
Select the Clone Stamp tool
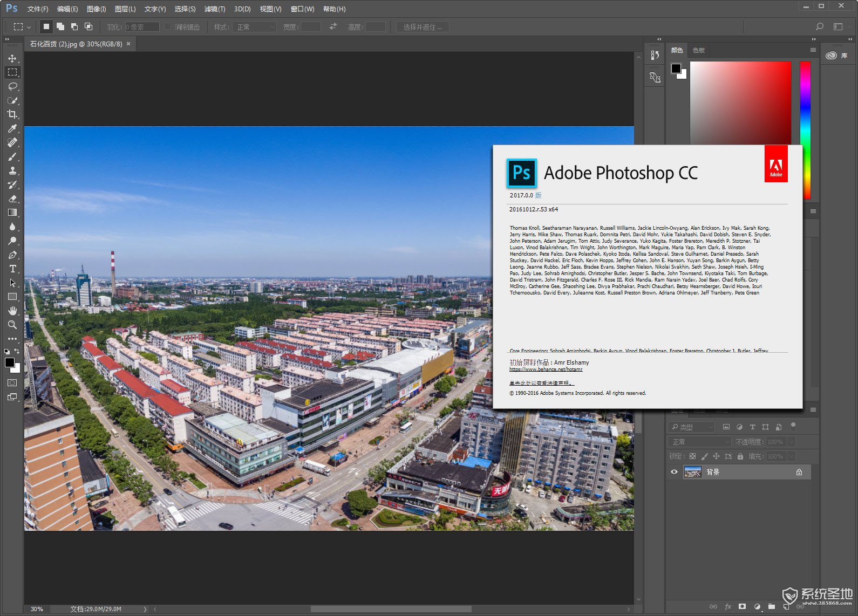[12, 170]
